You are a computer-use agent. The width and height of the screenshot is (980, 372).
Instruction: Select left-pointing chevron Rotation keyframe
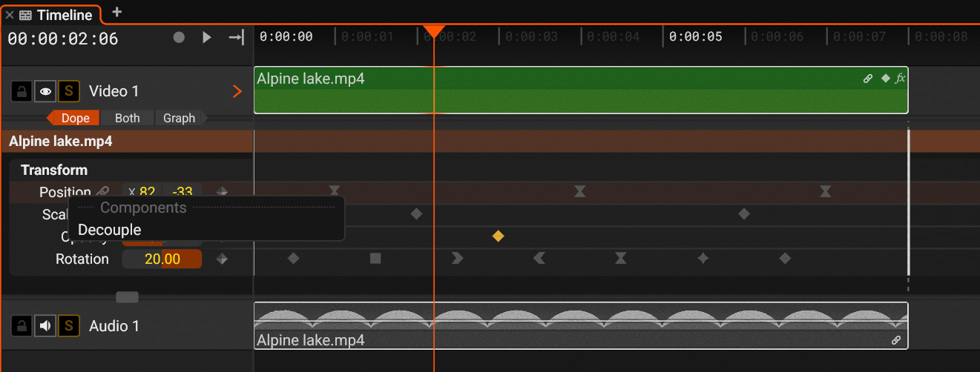(x=539, y=259)
